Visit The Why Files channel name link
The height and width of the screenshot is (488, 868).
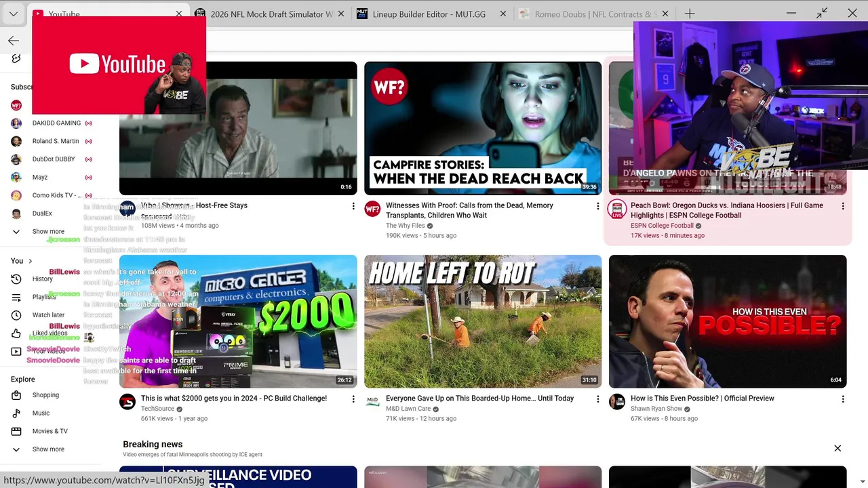pos(405,226)
